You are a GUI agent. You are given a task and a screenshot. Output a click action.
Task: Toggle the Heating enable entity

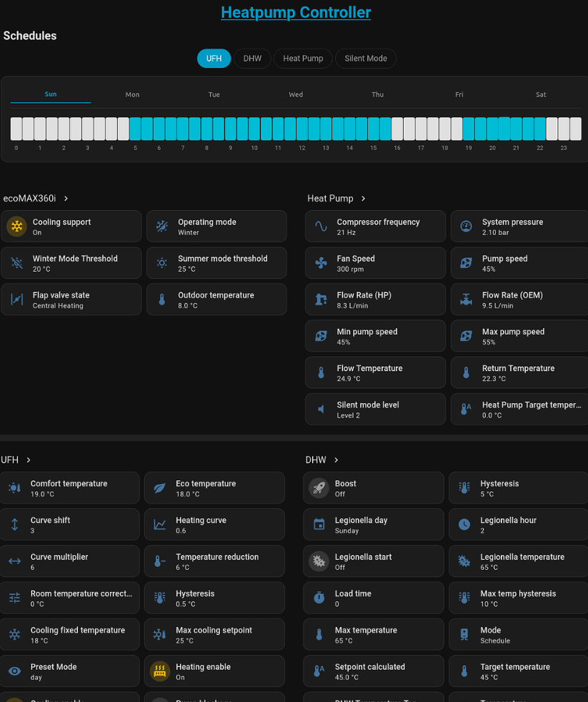[x=214, y=671]
